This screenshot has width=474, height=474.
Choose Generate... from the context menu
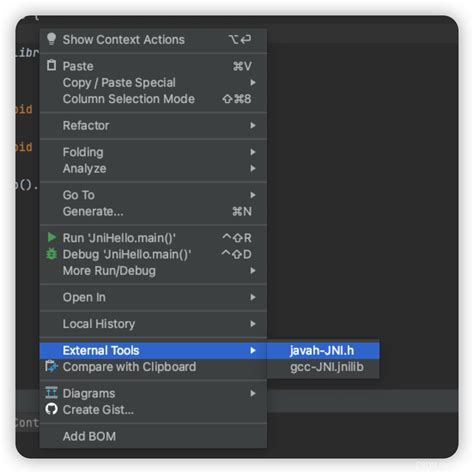pyautogui.click(x=153, y=211)
